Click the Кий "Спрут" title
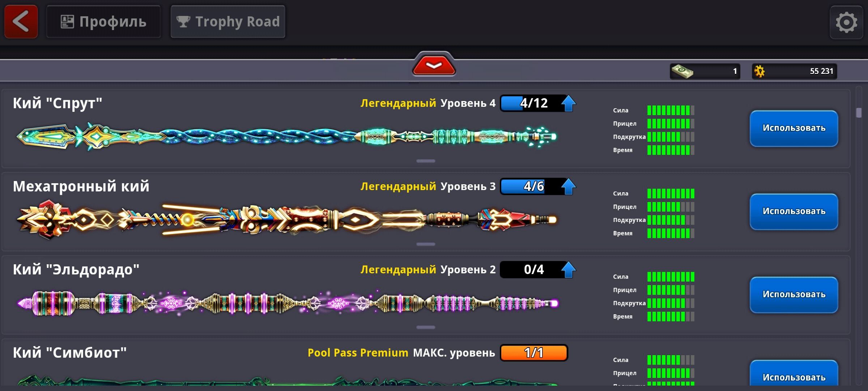868x391 pixels. pos(58,103)
